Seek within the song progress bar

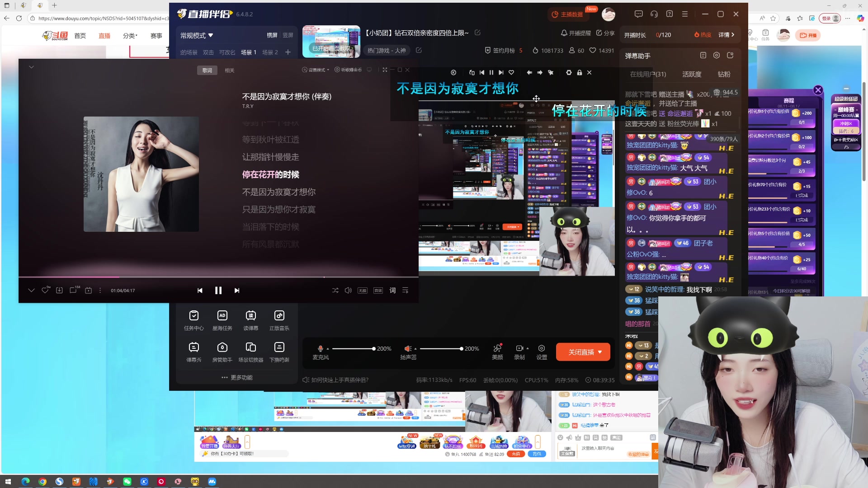(218, 277)
